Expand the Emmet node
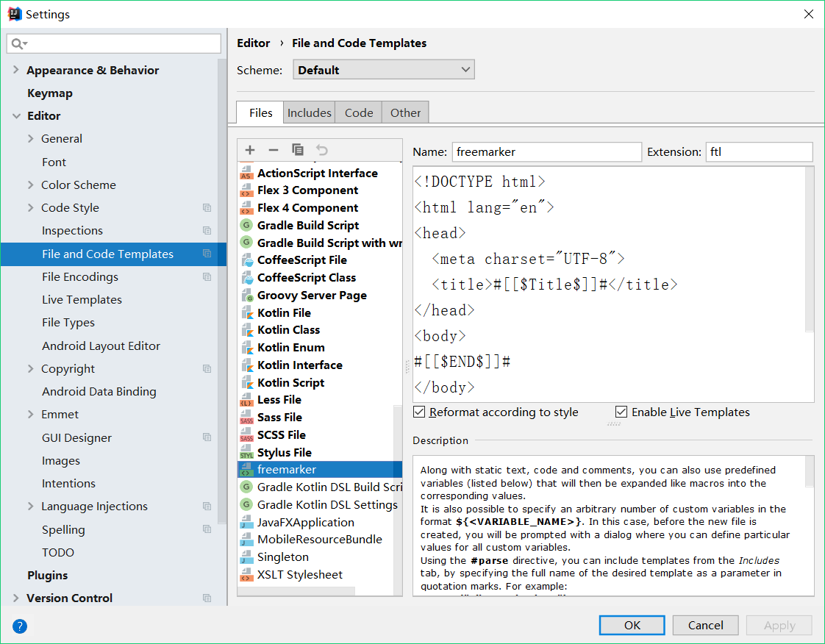825x644 pixels. tap(31, 415)
